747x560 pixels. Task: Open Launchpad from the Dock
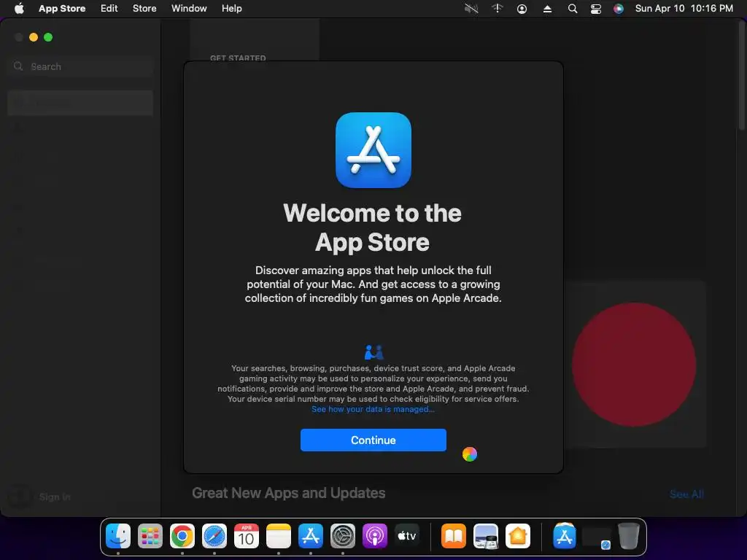(x=150, y=536)
